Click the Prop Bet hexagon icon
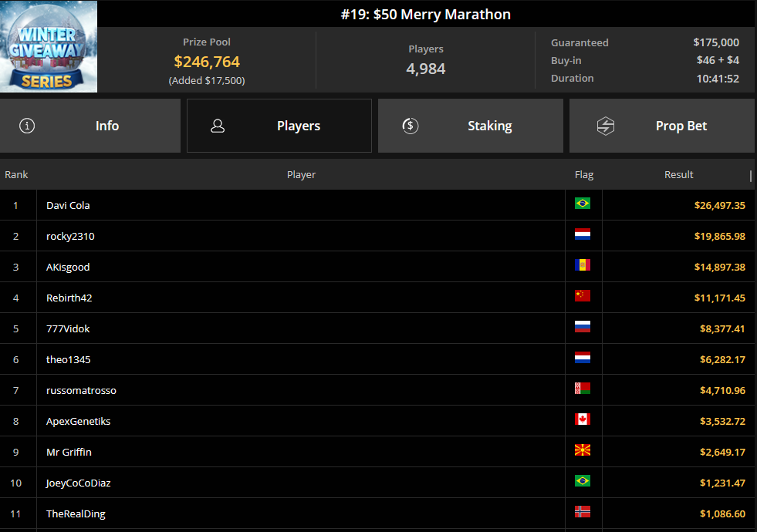Image resolution: width=757 pixels, height=532 pixels. [606, 126]
